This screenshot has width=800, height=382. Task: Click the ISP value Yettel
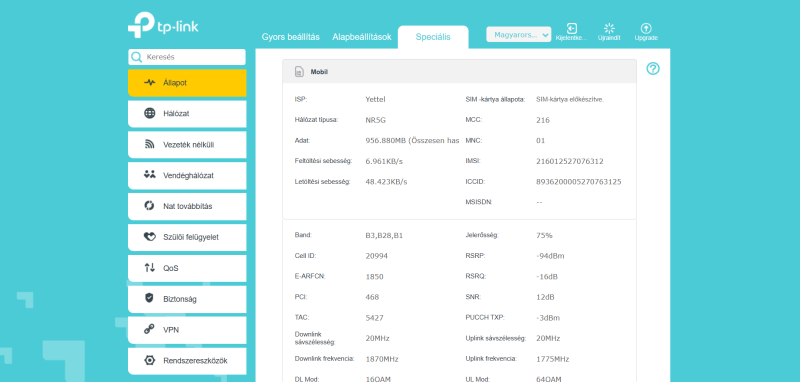(x=375, y=99)
